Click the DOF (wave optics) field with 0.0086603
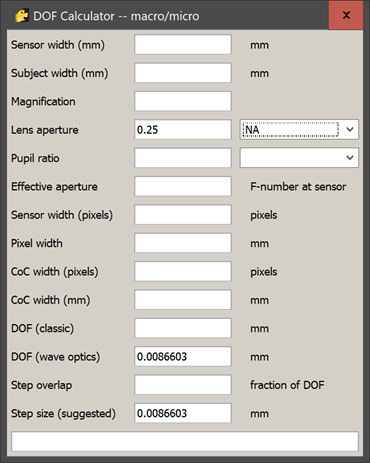The image size is (370, 463). tap(183, 356)
